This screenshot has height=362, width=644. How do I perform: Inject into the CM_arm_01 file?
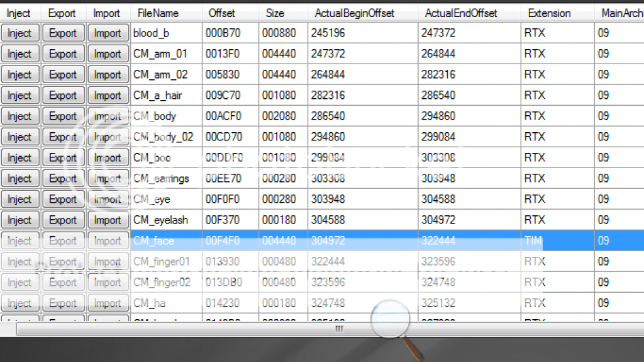pyautogui.click(x=19, y=54)
